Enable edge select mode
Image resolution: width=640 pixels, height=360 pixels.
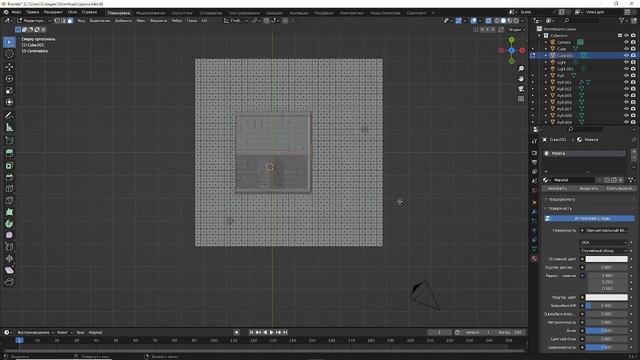tap(64, 20)
